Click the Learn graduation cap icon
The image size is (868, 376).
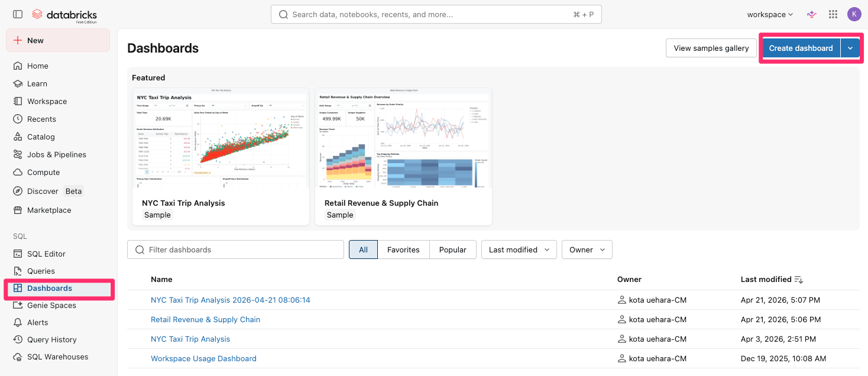click(x=18, y=83)
